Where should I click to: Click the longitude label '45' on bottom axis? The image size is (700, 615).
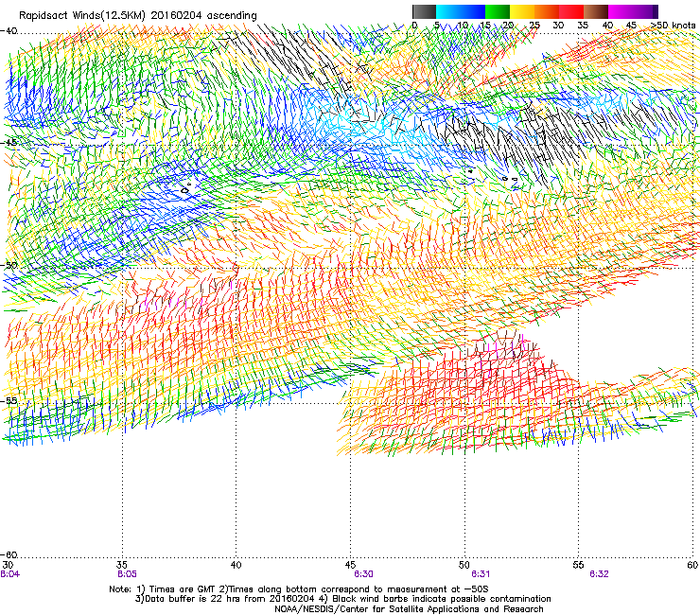pyautogui.click(x=350, y=565)
